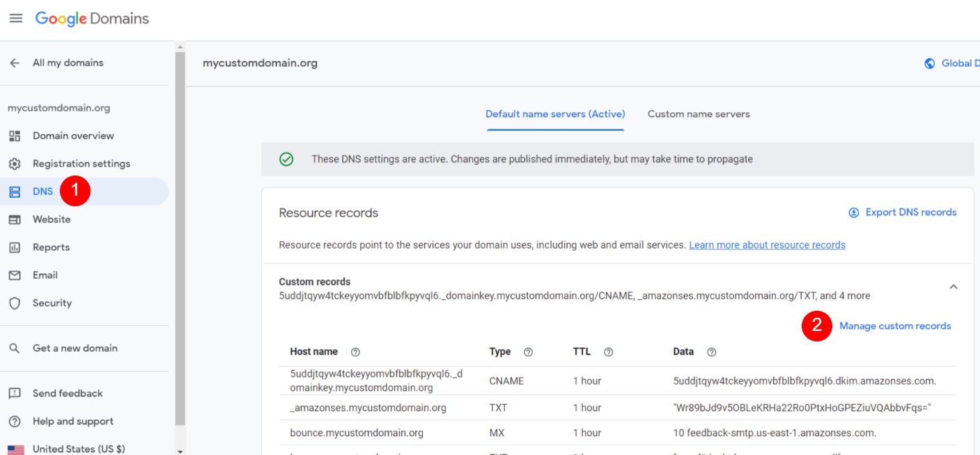Collapse the Custom records section

[954, 287]
